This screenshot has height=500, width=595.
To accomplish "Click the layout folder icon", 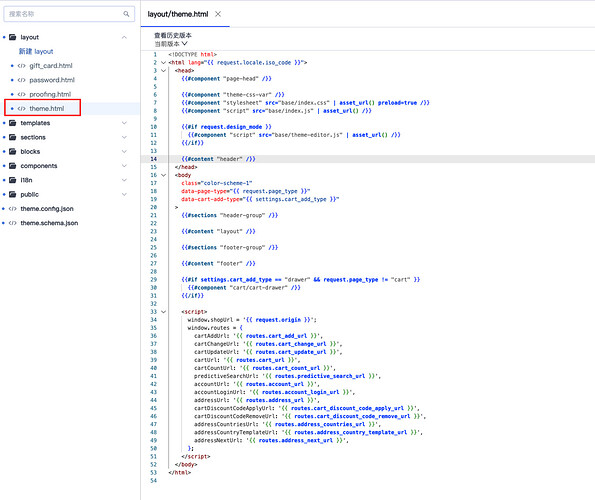I will coord(13,37).
